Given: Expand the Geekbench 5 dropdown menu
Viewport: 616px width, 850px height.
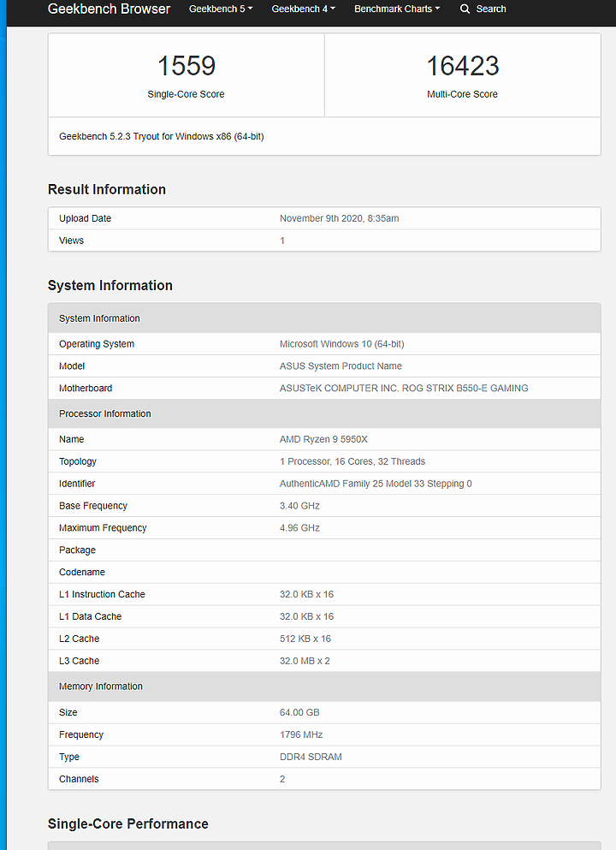Looking at the screenshot, I should pyautogui.click(x=221, y=9).
